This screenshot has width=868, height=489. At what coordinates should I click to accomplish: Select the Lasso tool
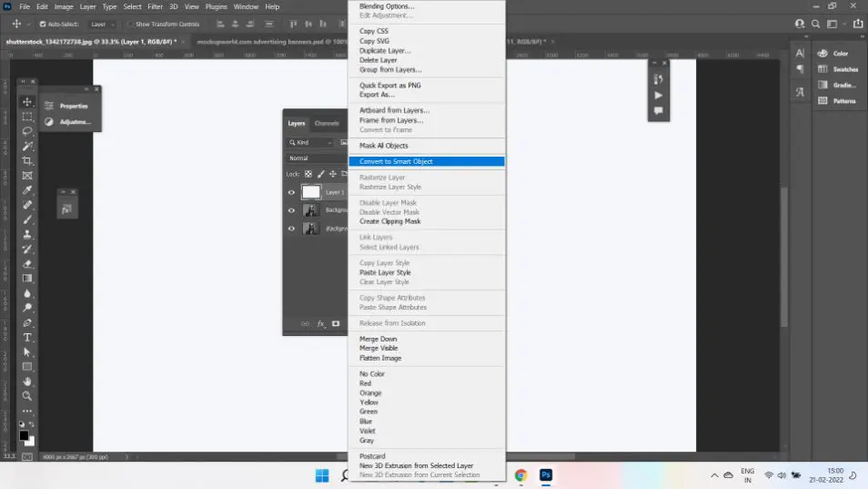tap(27, 131)
